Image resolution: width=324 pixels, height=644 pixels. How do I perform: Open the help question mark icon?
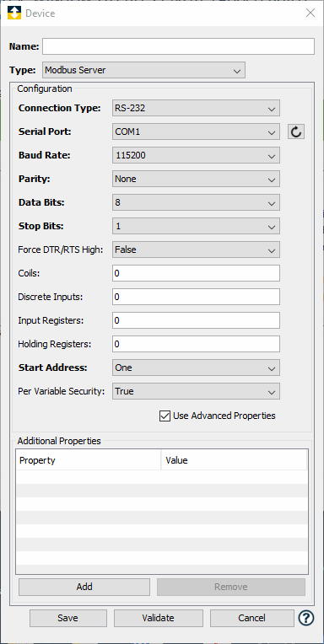[306, 618]
